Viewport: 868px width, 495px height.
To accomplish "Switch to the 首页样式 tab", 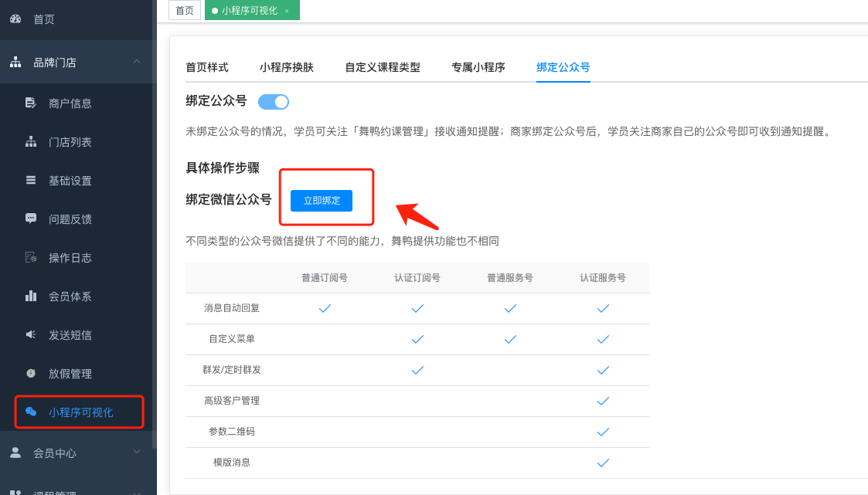I will (x=207, y=67).
